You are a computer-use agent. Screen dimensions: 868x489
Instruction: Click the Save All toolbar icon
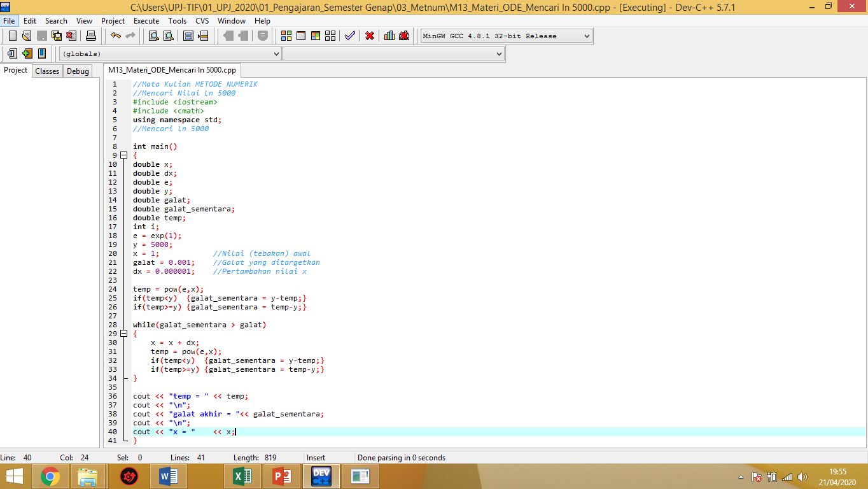(x=56, y=36)
